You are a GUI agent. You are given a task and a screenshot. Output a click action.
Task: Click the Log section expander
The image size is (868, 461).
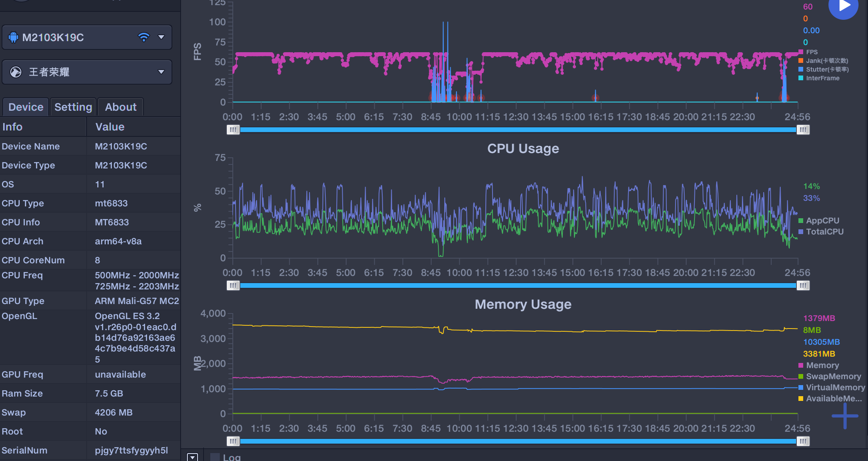(193, 456)
